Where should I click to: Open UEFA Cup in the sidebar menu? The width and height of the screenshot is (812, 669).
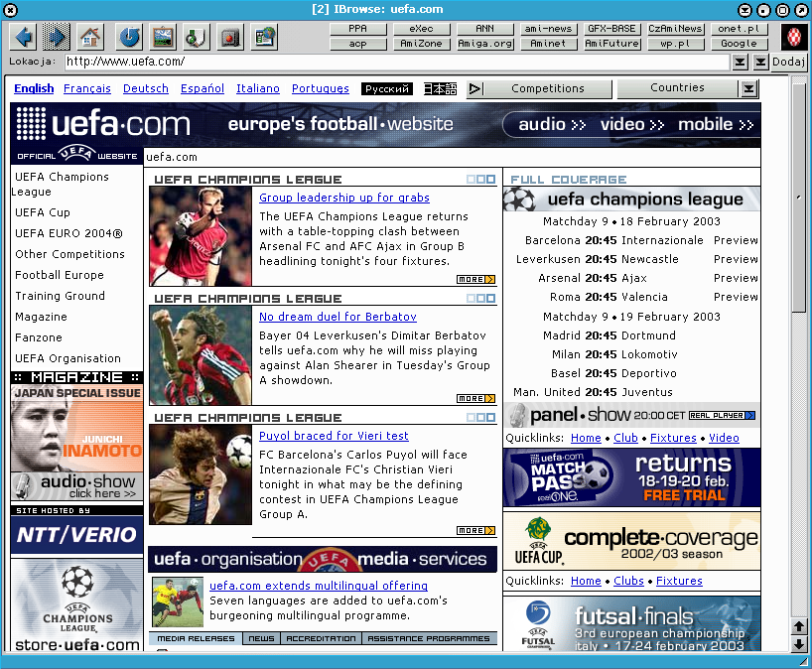pos(43,212)
